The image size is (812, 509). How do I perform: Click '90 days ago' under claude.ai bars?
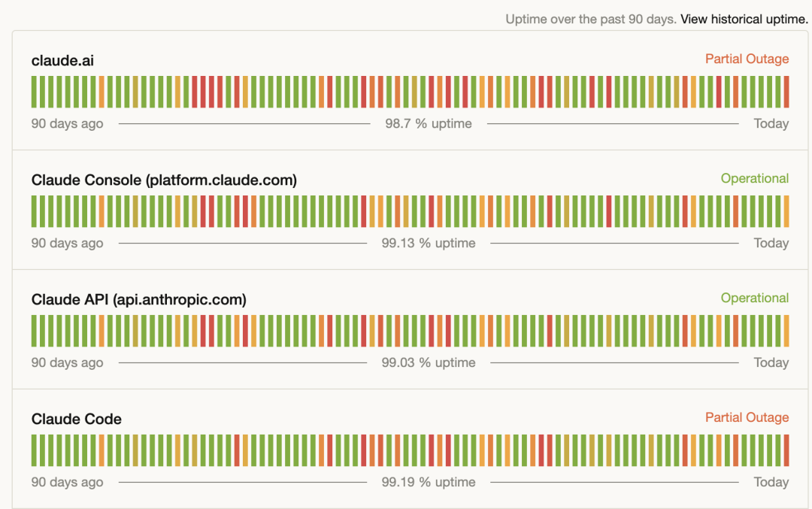click(68, 124)
